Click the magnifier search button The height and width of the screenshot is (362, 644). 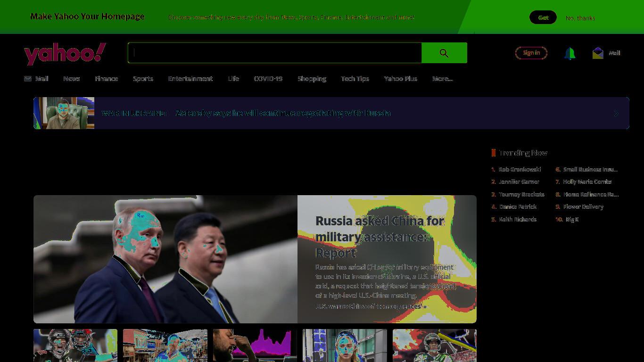pos(444,53)
